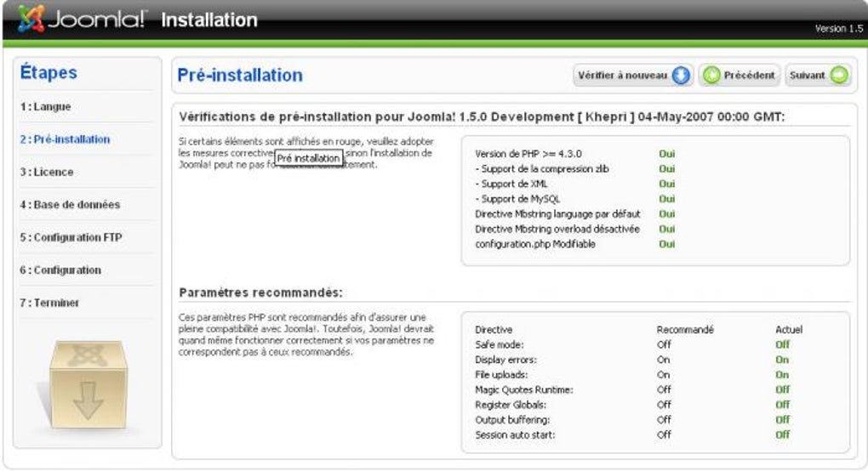Click the green actual Off for Session auto start
The height and width of the screenshot is (471, 868).
[783, 434]
